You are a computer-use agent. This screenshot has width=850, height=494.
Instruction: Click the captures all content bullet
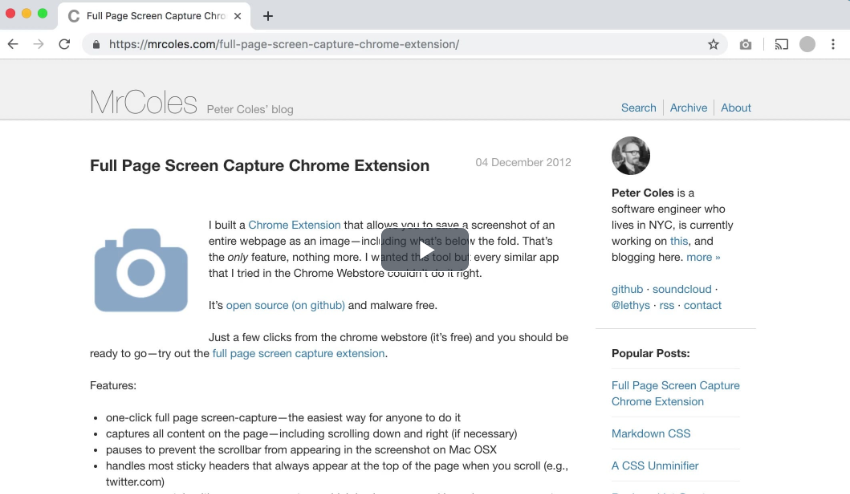tap(312, 434)
